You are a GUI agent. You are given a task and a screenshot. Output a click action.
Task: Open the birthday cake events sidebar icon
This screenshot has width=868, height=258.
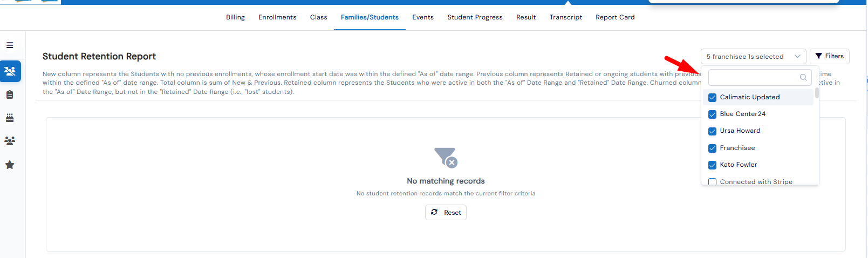pyautogui.click(x=10, y=118)
